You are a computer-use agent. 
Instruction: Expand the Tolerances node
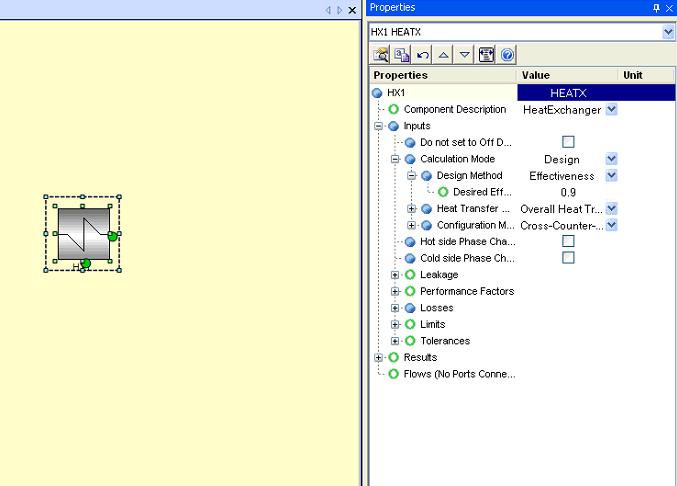tap(395, 341)
